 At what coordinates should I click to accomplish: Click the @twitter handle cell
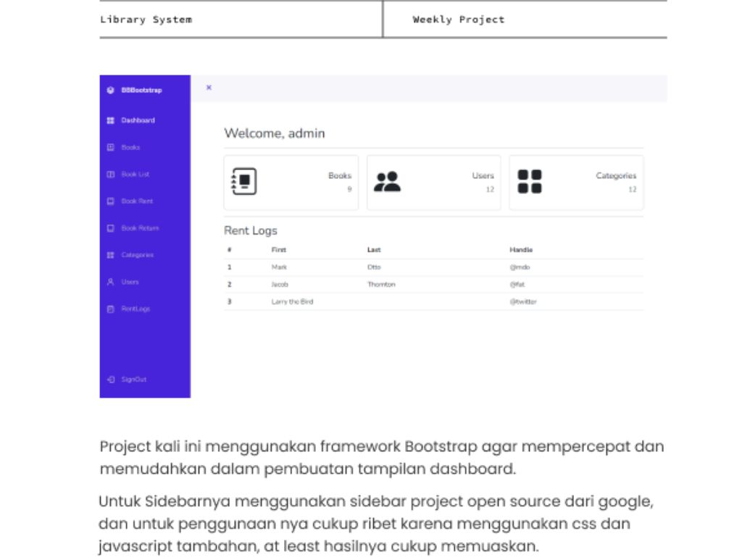(x=523, y=302)
